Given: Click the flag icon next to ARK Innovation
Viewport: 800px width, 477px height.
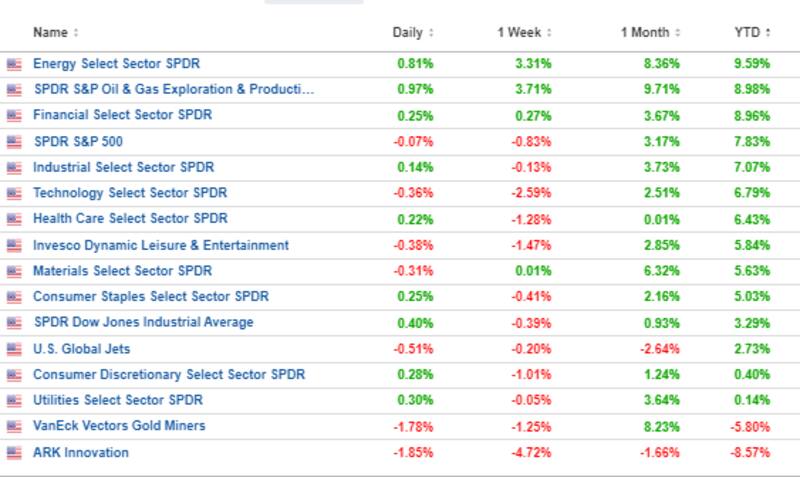Looking at the screenshot, I should 13,453.
